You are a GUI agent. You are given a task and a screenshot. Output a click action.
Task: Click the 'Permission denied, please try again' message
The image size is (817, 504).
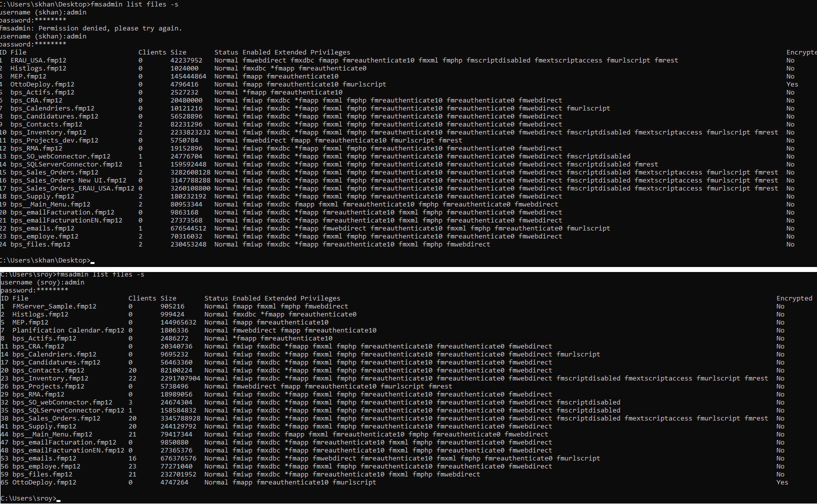[x=110, y=28]
